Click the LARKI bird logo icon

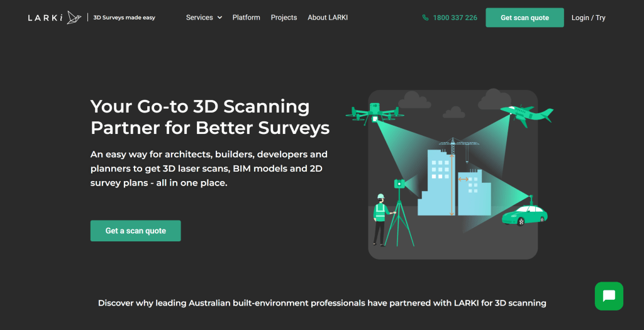(x=74, y=17)
